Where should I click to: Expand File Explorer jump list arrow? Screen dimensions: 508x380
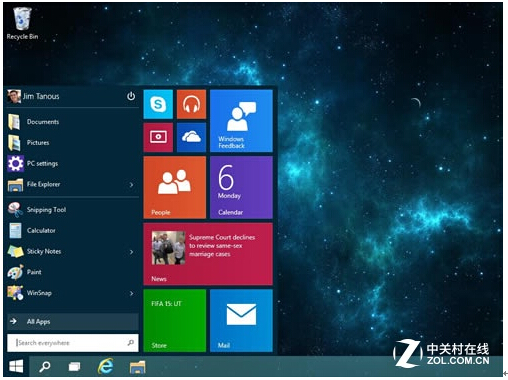tap(132, 184)
